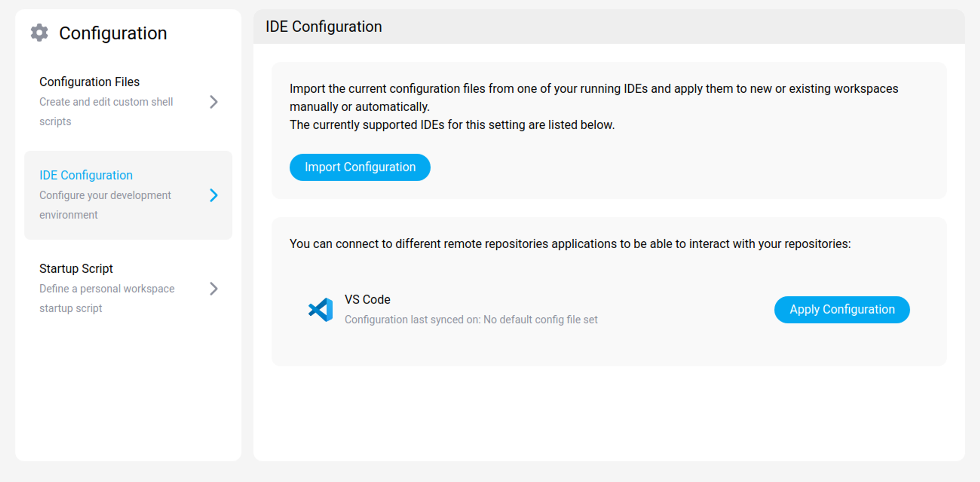Select IDE Configuration in the sidebar
The height and width of the screenshot is (482, 980).
pyautogui.click(x=86, y=175)
